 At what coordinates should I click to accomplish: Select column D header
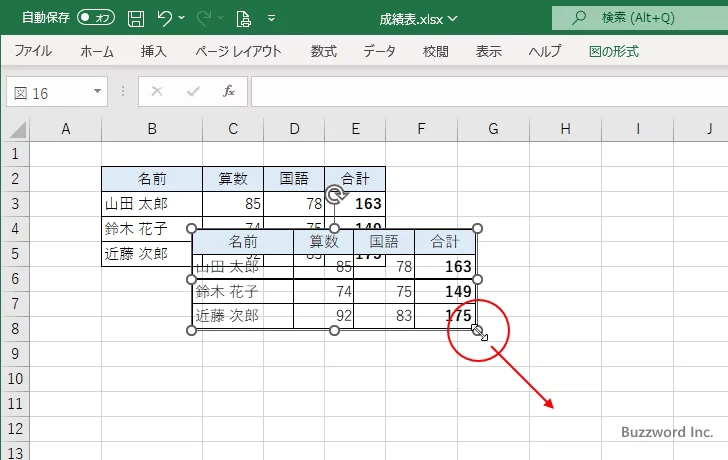pyautogui.click(x=294, y=129)
